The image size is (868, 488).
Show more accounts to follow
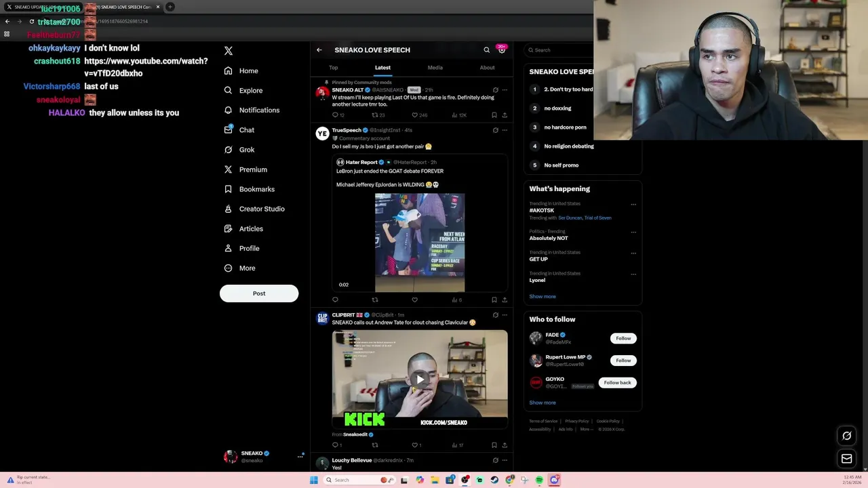[x=542, y=403]
